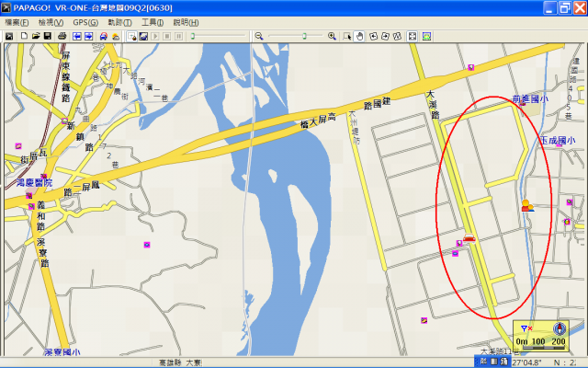Click the yellow POI marker left of the scale box
This screenshot has width=588, height=368.
[x=424, y=320]
